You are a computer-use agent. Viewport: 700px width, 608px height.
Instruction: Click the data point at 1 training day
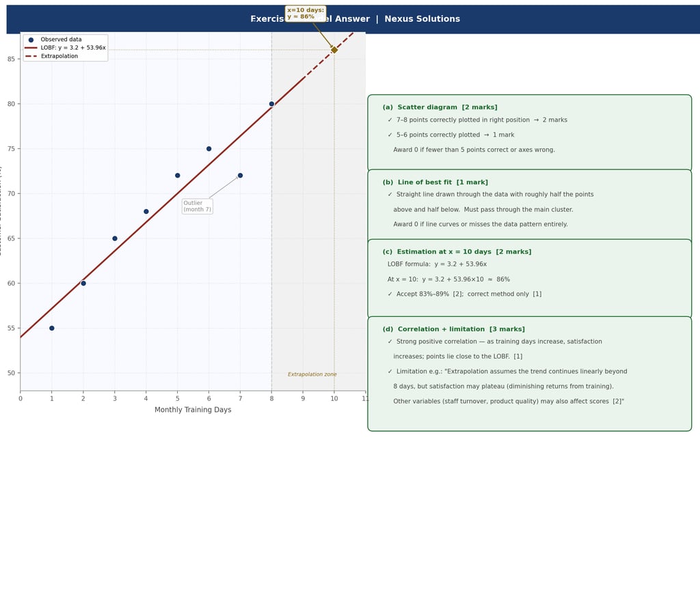pos(52,329)
